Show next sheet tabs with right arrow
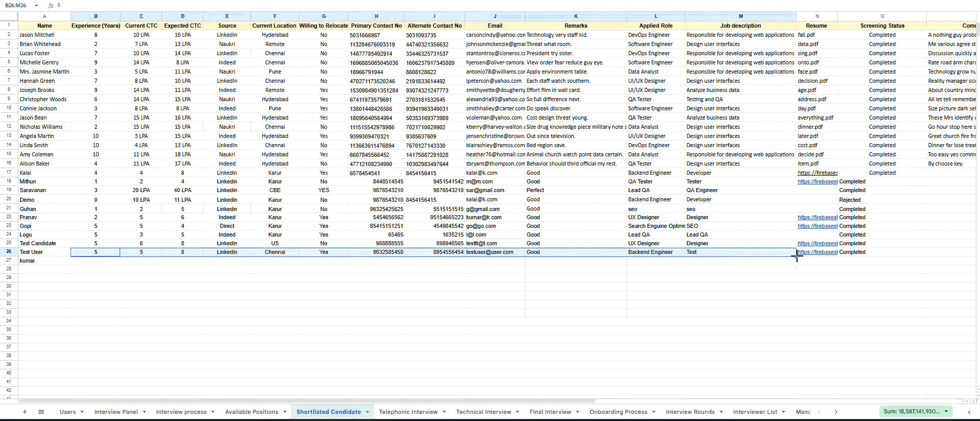The image size is (980, 421). click(836, 412)
